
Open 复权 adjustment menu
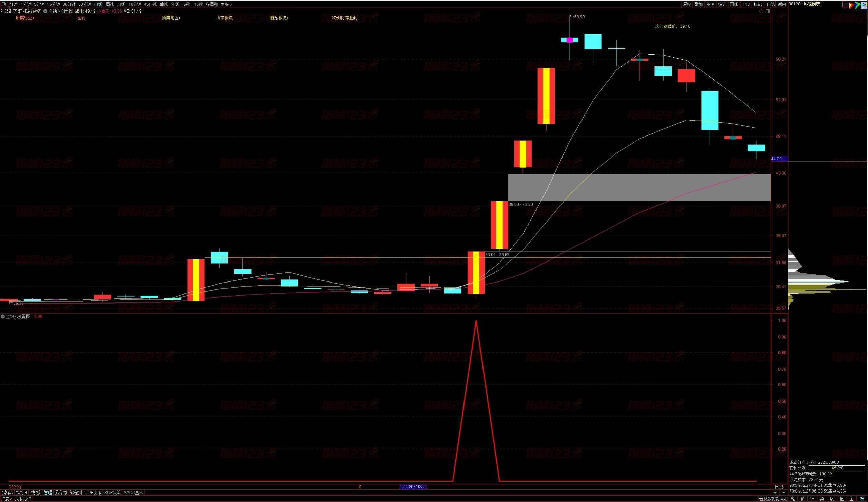pos(687,4)
